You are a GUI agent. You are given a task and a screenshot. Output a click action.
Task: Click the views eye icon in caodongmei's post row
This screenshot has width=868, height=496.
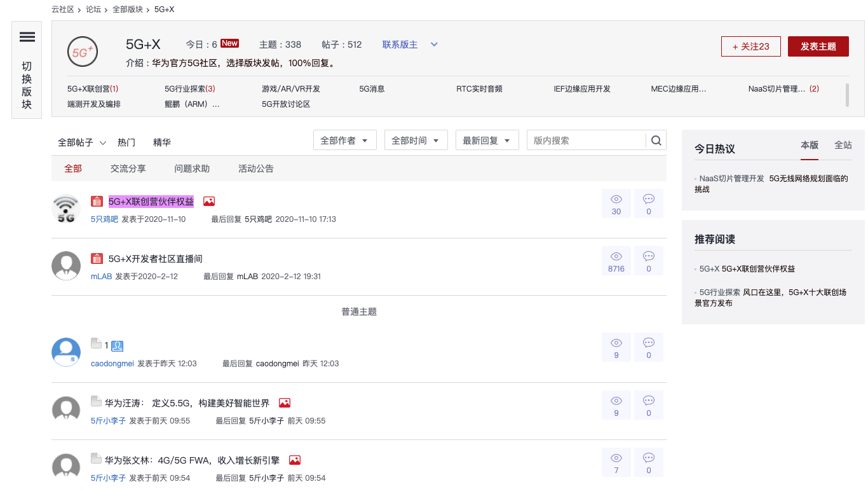pos(616,343)
